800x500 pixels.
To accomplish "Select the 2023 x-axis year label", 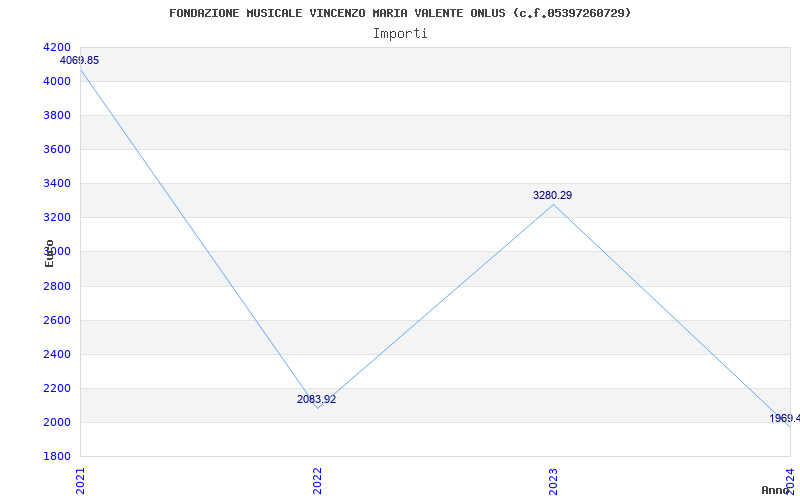I will (x=554, y=481).
